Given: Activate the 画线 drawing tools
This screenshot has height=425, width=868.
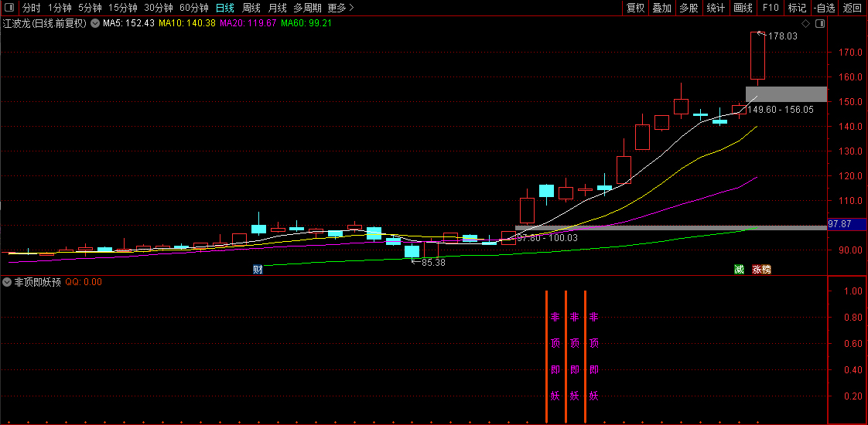Looking at the screenshot, I should pos(743,8).
